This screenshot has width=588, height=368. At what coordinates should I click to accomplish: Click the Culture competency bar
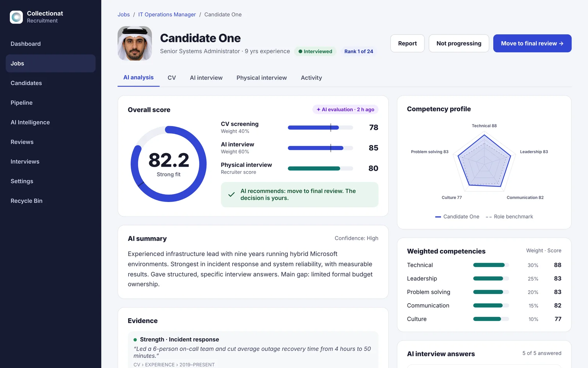pos(491,319)
